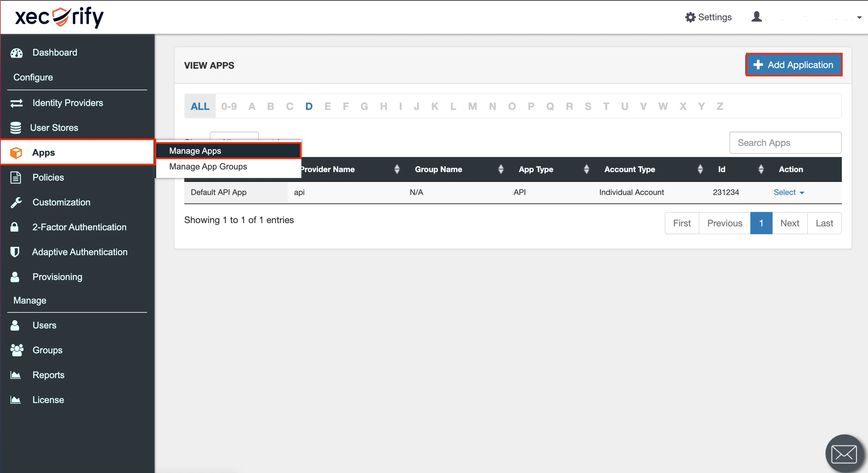This screenshot has height=473, width=868.
Task: Select the ALL alphabet filter tab
Action: 200,106
